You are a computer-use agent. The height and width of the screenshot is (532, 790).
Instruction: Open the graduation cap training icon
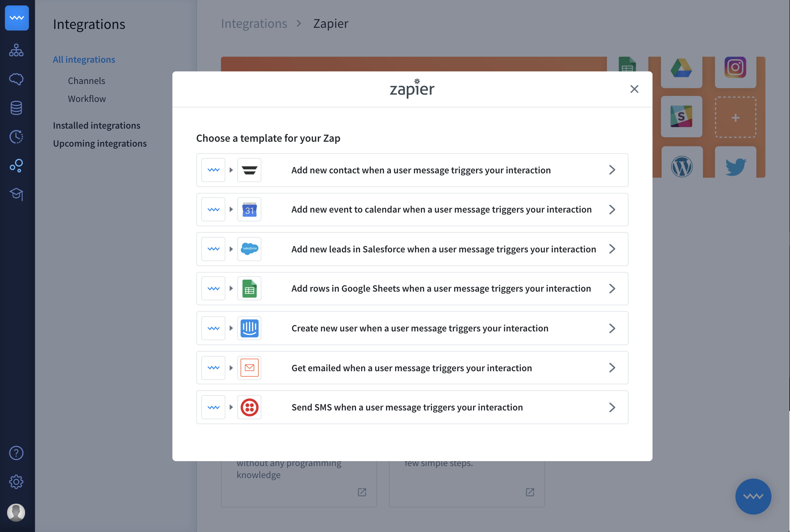point(16,194)
